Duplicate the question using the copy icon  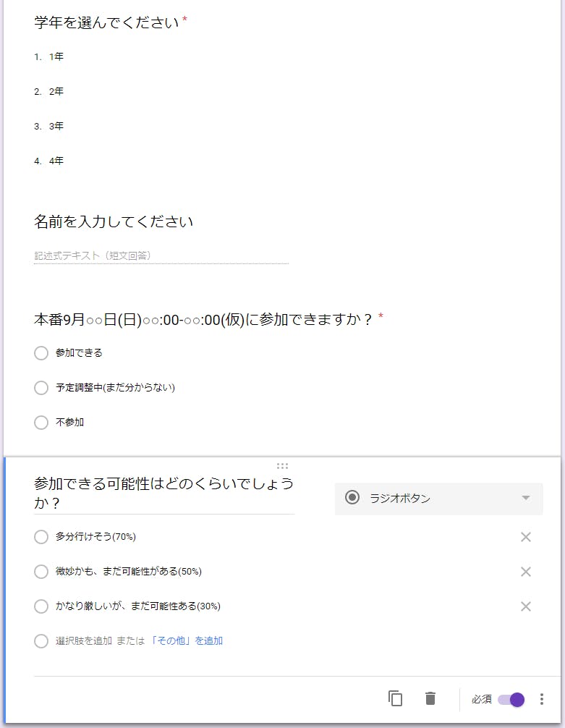coord(395,699)
